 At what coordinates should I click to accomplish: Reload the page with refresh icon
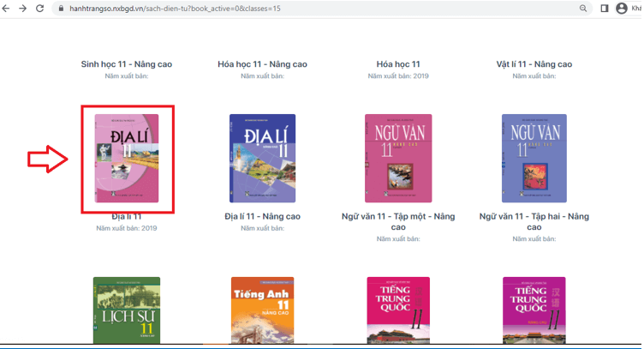click(x=39, y=9)
